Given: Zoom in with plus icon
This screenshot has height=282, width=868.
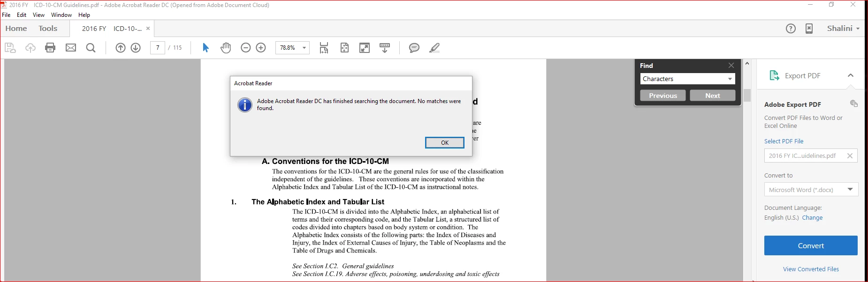Looking at the screenshot, I should [x=261, y=48].
